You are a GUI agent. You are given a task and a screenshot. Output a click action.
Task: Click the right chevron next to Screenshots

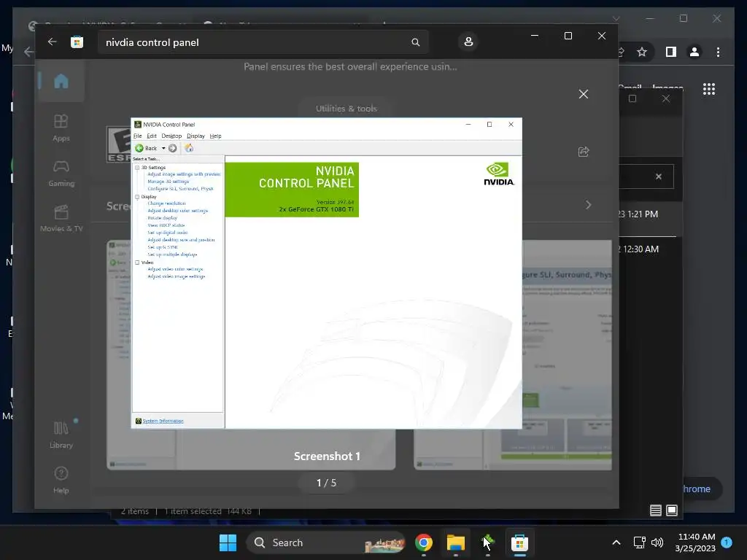(x=589, y=205)
